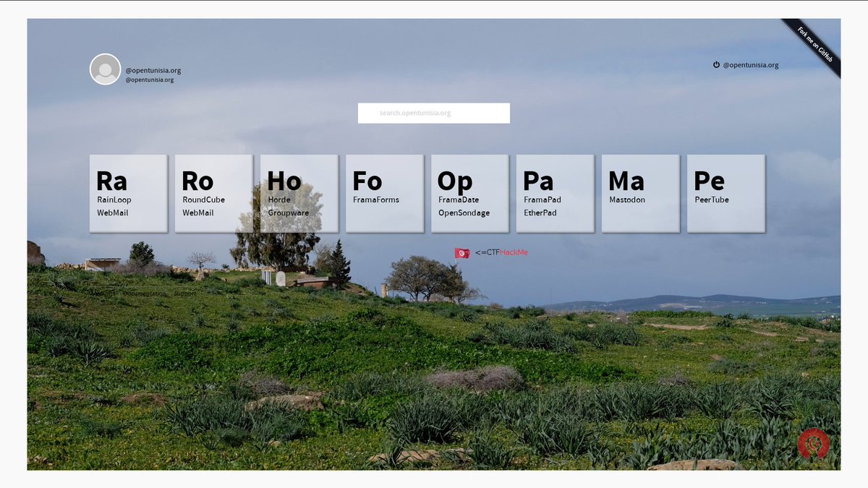Open the Documentation footer link
The width and height of the screenshot is (868, 488).
pos(144,294)
